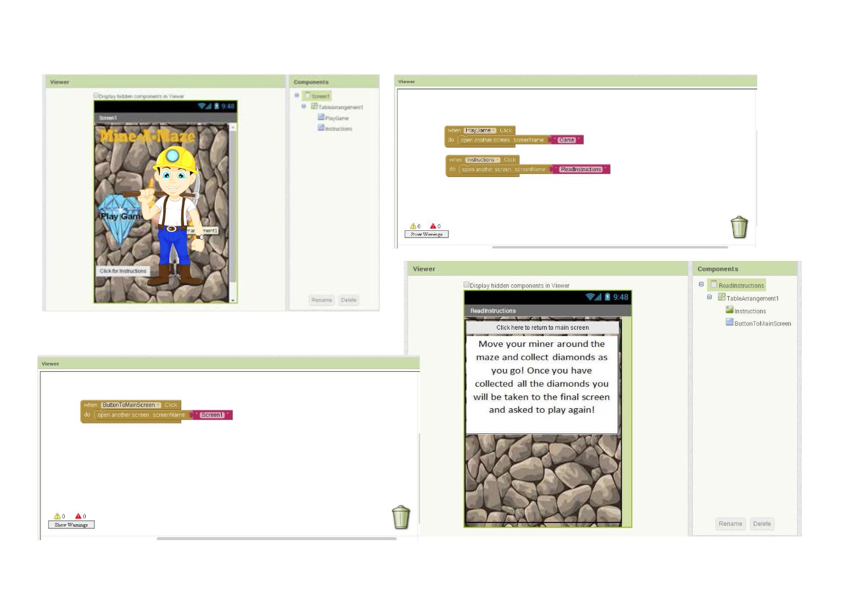The width and height of the screenshot is (868, 614).
Task: Collapse TableArrangement1 under ReadInstructions
Action: click(709, 297)
